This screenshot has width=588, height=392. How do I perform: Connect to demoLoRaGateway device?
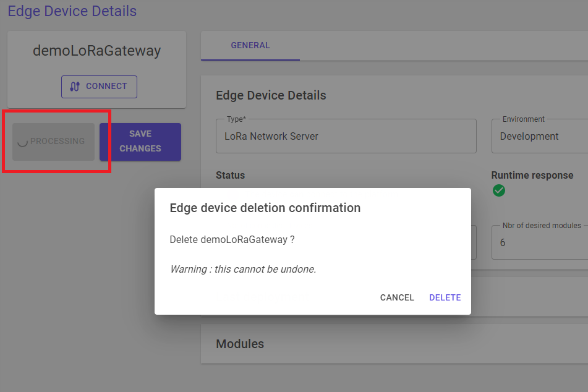point(99,87)
